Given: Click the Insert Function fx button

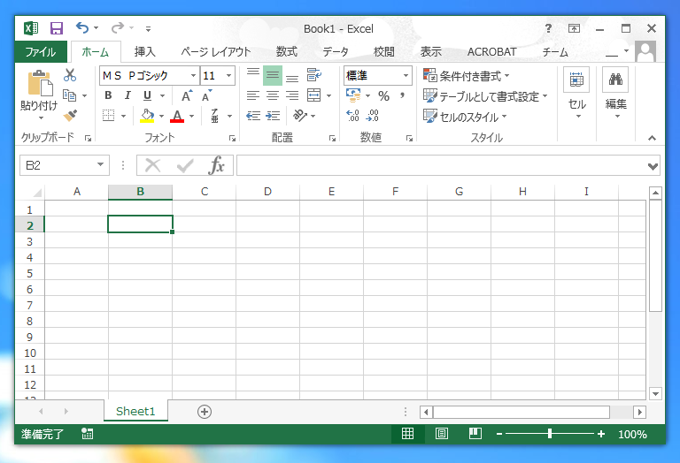Looking at the screenshot, I should 216,165.
